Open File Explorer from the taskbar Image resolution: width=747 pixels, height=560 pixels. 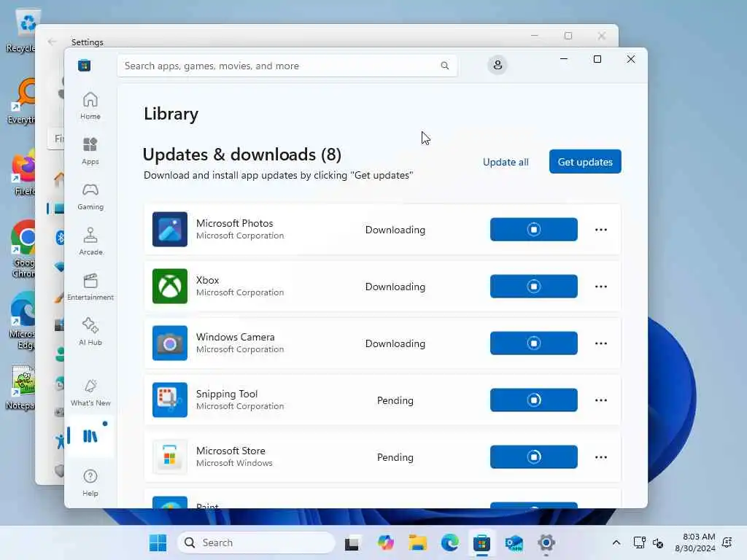pos(418,542)
